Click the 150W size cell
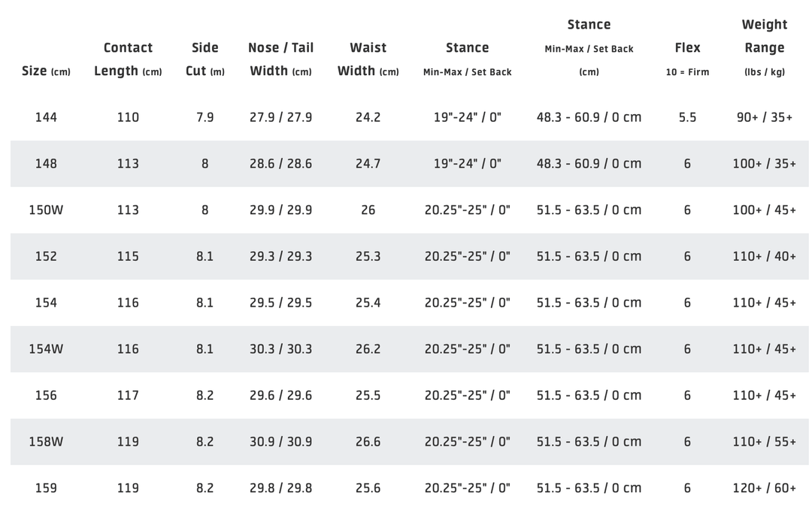The image size is (812, 514). (x=46, y=210)
